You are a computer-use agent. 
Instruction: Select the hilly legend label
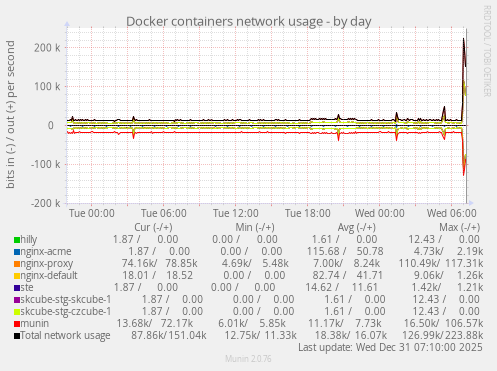(29, 239)
